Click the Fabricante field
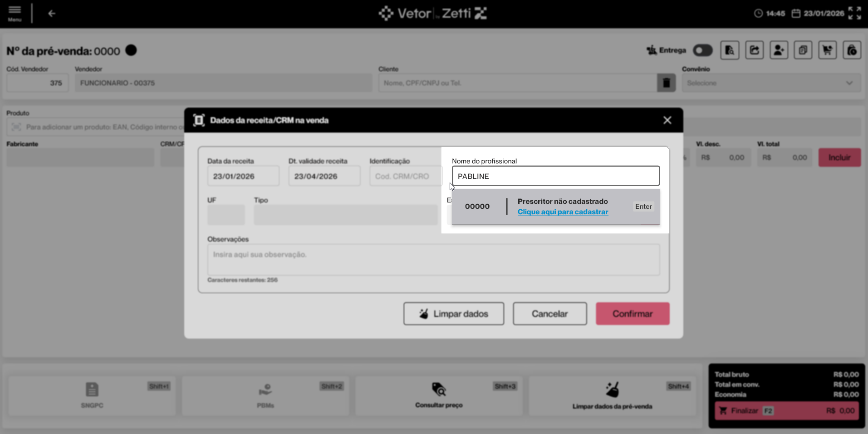The width and height of the screenshot is (868, 434). [x=80, y=158]
